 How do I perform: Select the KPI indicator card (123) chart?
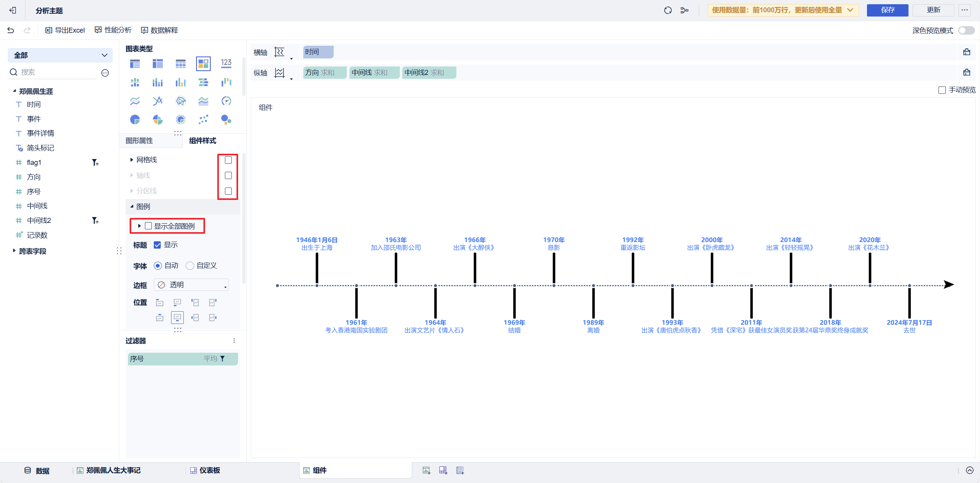226,63
